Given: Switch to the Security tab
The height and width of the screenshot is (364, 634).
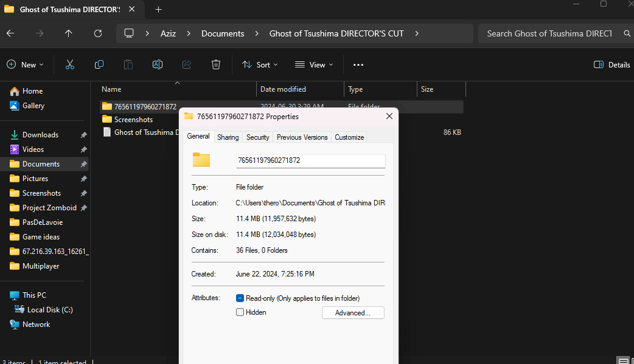Looking at the screenshot, I should pos(257,137).
